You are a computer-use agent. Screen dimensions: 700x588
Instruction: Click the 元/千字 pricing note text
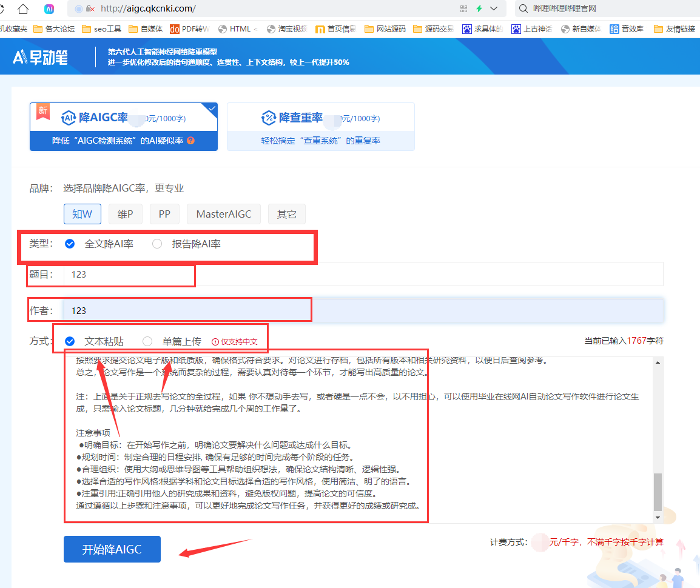click(x=606, y=542)
